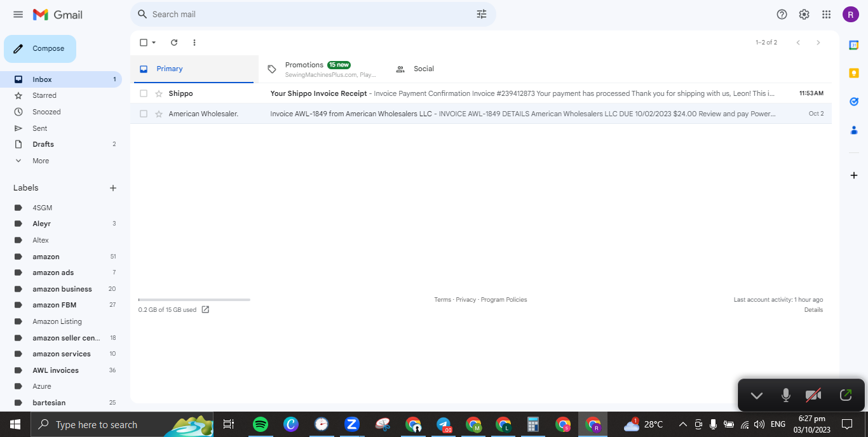Screen dimensions: 868x437
Task: Collapse the floating meeting bar chevron
Action: pyautogui.click(x=756, y=395)
